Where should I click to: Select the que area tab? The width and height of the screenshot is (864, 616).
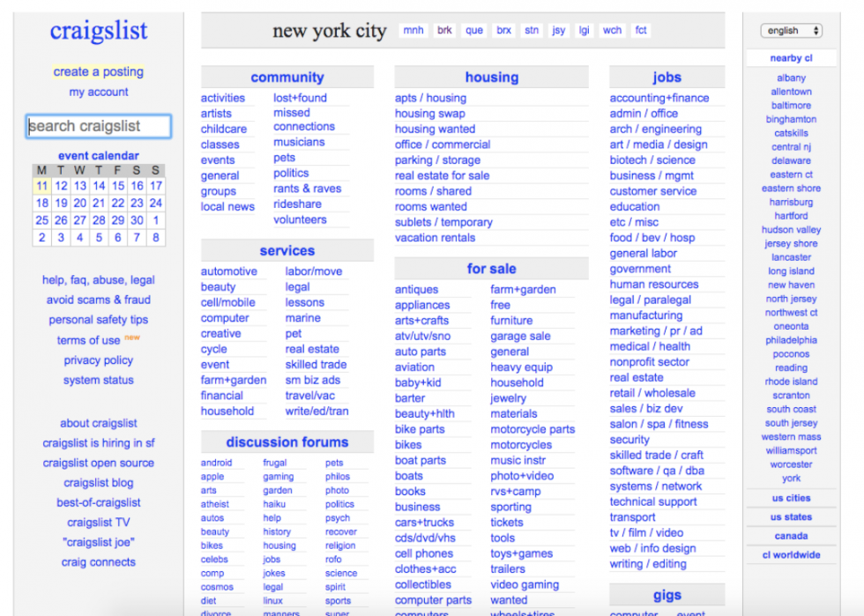474,30
